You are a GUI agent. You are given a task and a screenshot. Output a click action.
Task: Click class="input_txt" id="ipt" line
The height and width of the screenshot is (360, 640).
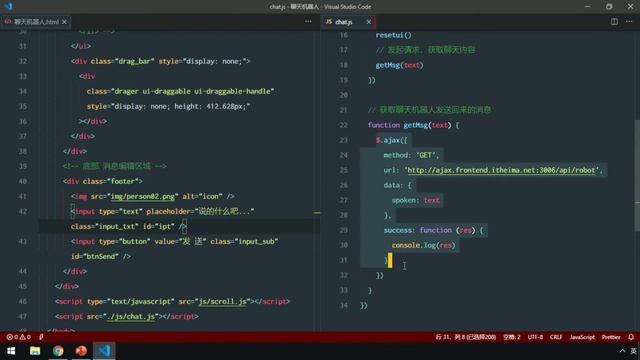tap(129, 226)
